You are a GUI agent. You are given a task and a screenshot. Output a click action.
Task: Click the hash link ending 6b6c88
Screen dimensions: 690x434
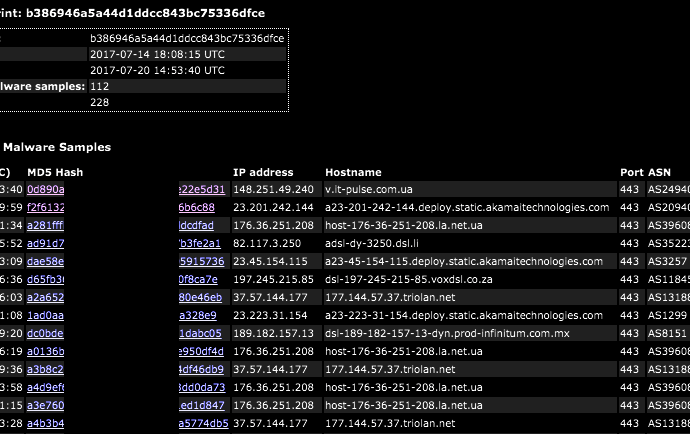197,207
